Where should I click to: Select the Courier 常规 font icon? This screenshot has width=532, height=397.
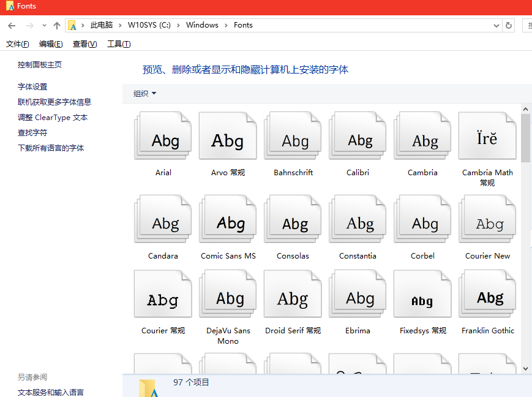pyautogui.click(x=163, y=293)
